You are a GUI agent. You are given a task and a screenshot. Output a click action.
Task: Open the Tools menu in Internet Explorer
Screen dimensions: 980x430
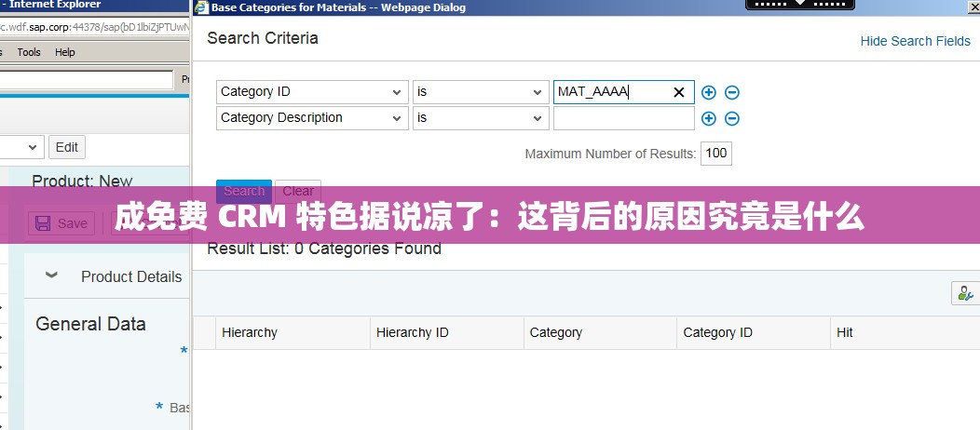coord(29,52)
